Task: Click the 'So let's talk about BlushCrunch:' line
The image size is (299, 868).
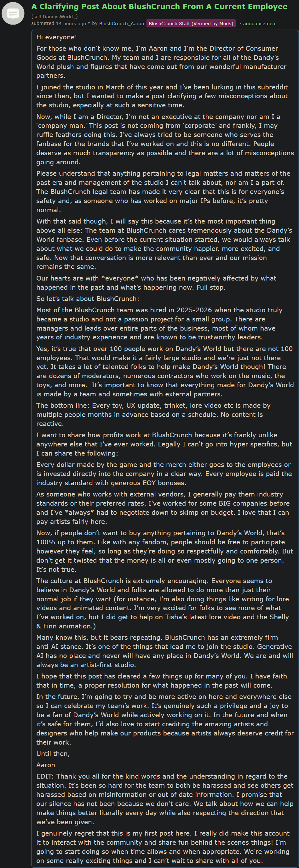Action: click(x=88, y=298)
